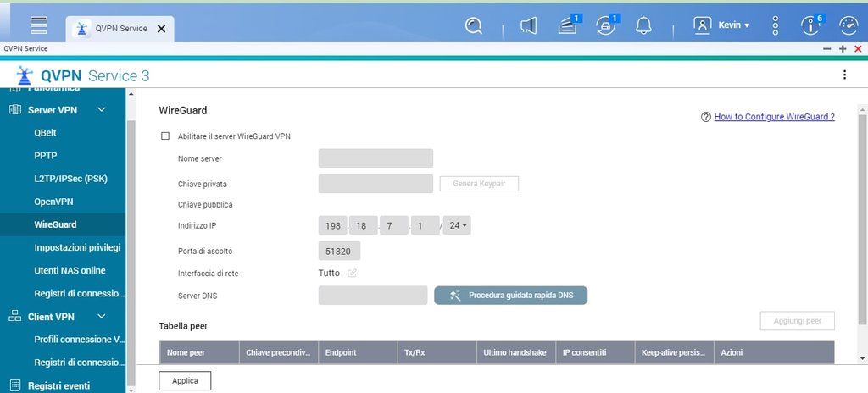The width and height of the screenshot is (868, 393).
Task: Click the Registri eventi log icon
Action: click(15, 385)
